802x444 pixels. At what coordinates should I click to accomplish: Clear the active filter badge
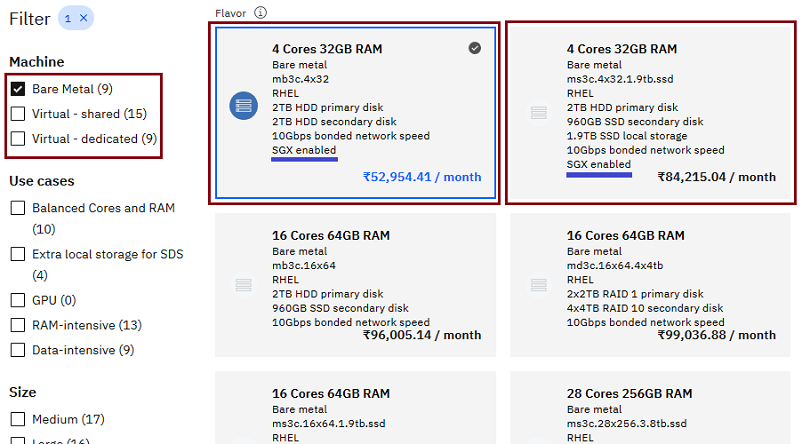(84, 18)
